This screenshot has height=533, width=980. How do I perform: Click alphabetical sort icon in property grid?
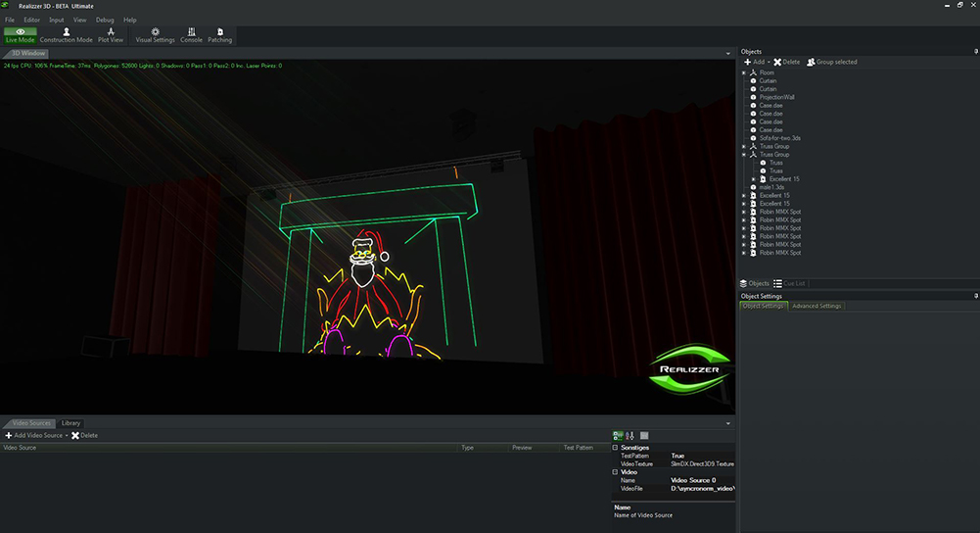630,435
